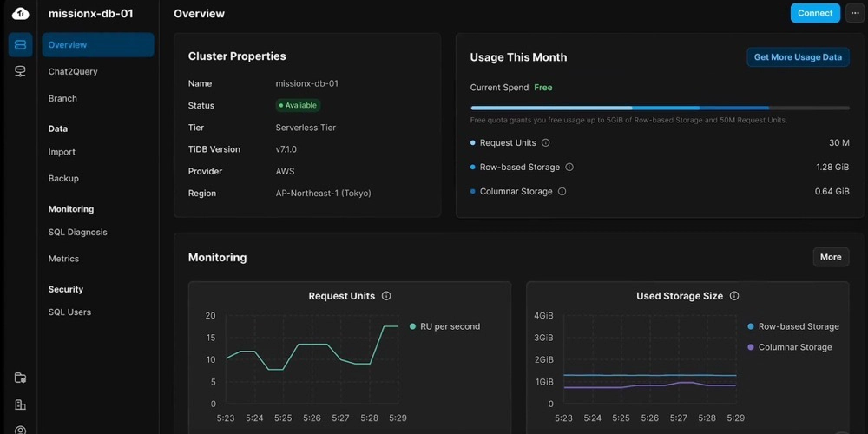
Task: Go to SQL Diagnosis page
Action: [78, 232]
